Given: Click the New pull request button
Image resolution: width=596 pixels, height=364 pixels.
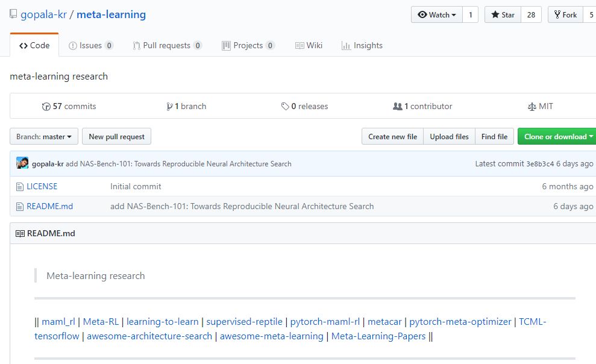Looking at the screenshot, I should tap(116, 137).
